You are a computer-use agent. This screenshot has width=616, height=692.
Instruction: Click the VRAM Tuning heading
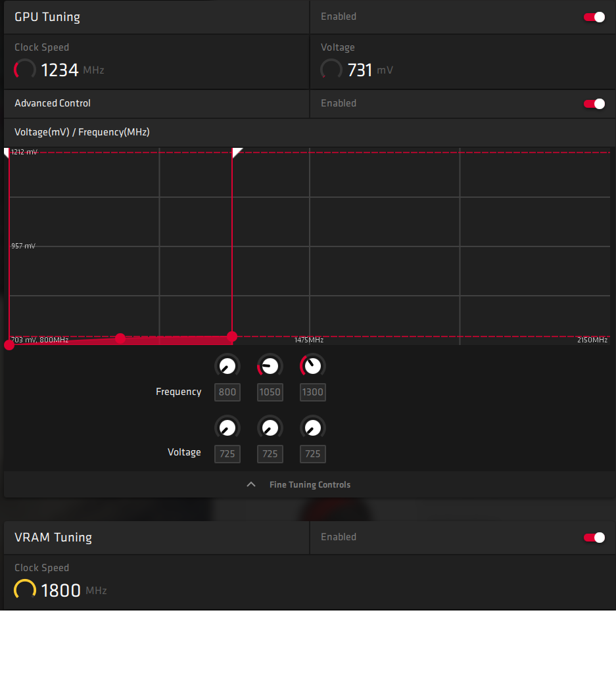53,538
